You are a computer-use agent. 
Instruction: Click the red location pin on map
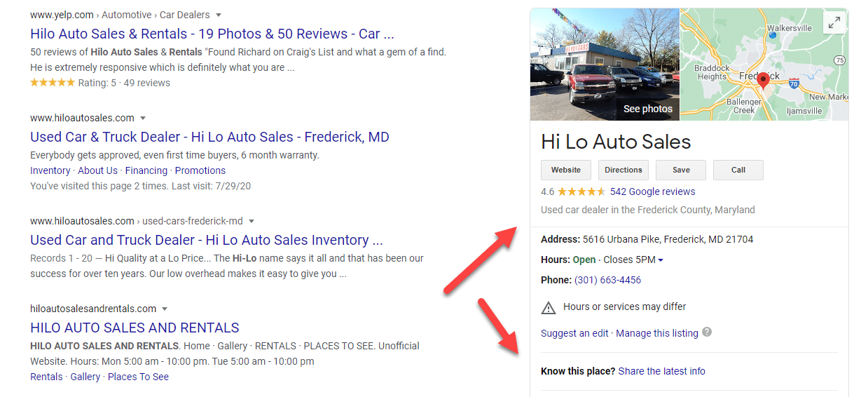(764, 79)
